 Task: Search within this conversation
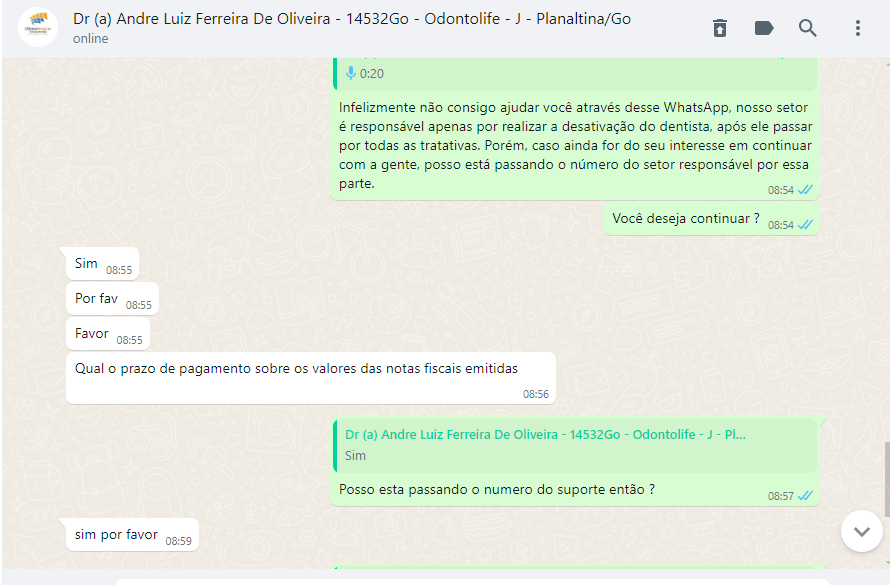tap(808, 28)
